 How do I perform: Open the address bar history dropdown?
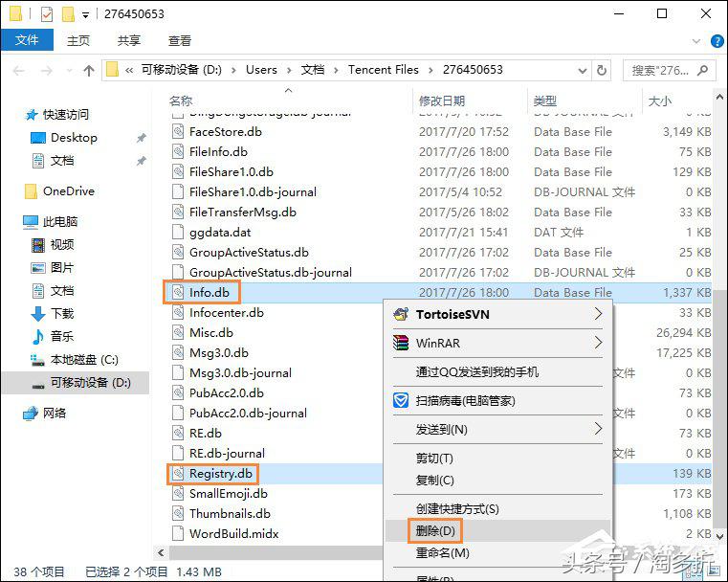583,71
